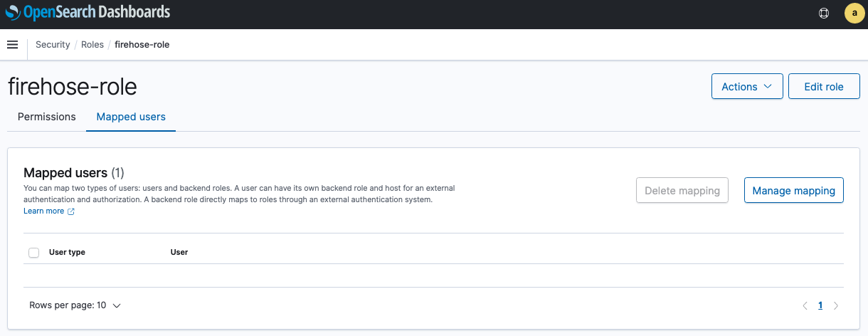This screenshot has width=868, height=336.
Task: Select the Mapped users tab
Action: tap(131, 117)
